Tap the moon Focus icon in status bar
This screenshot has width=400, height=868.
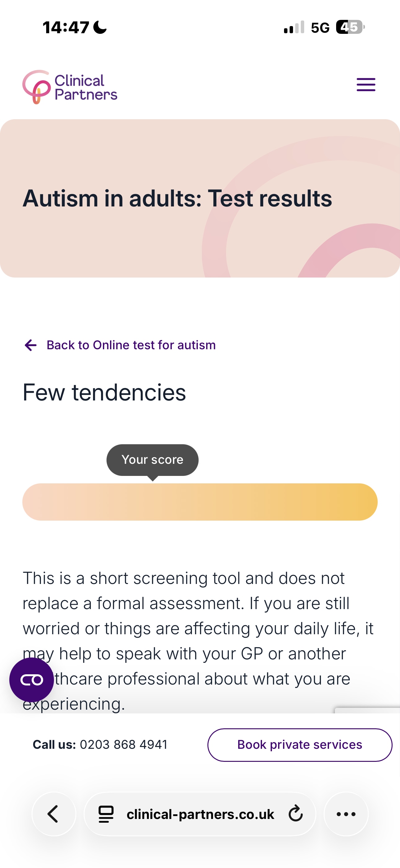coord(100,27)
